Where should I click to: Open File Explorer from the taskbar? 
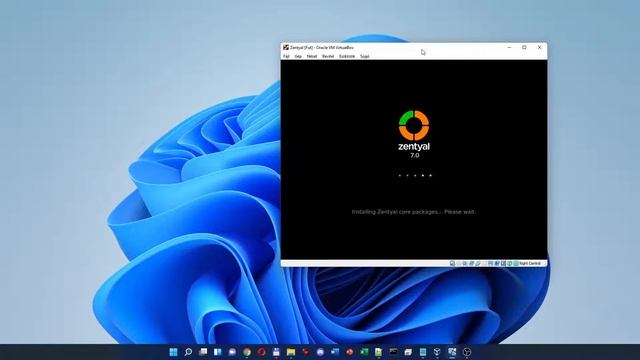pyautogui.click(x=291, y=352)
